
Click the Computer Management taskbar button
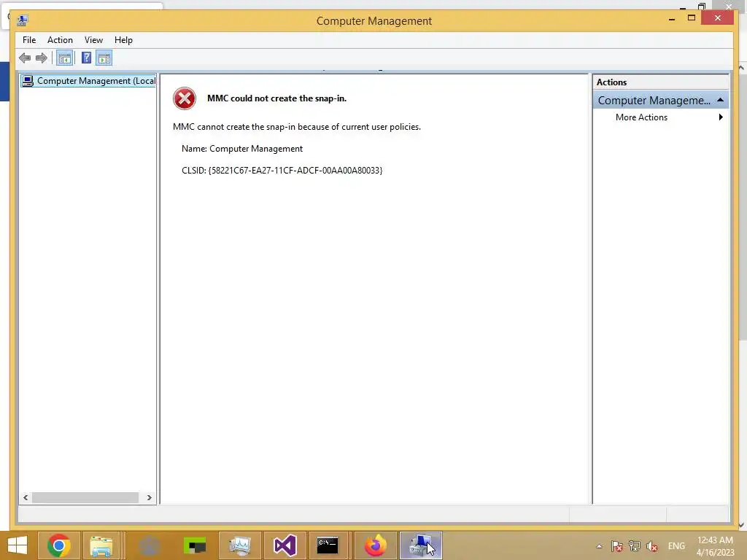point(421,545)
